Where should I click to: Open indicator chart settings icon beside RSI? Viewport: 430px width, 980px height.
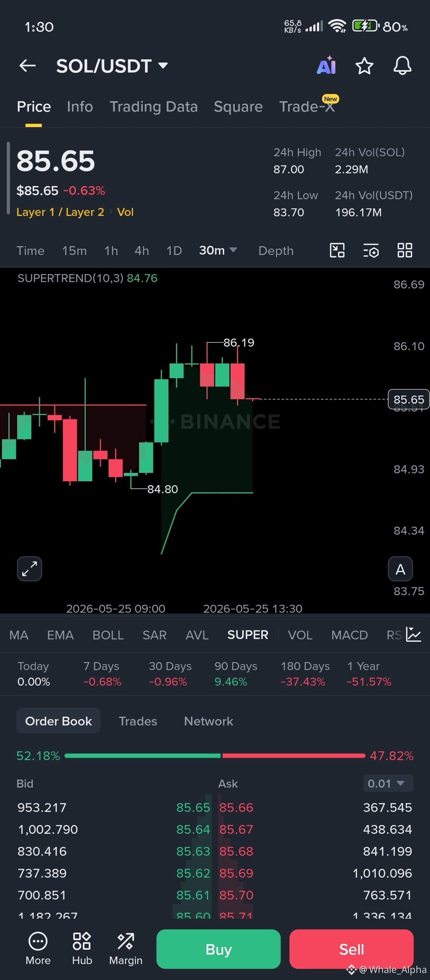click(x=413, y=634)
